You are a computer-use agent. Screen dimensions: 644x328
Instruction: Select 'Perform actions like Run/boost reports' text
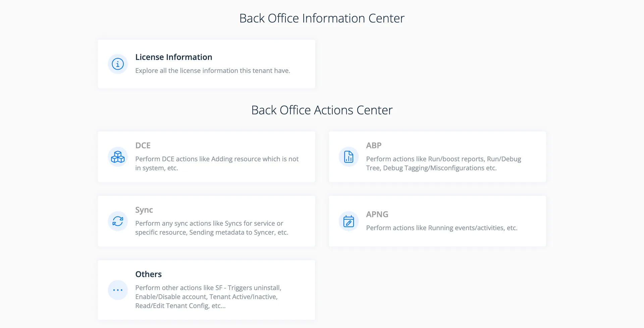pyautogui.click(x=443, y=163)
